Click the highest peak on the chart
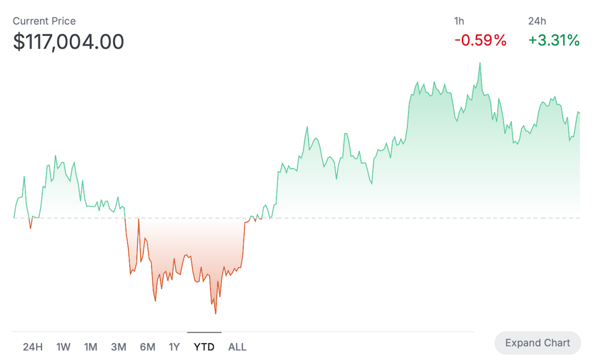The image size is (598, 364). click(480, 63)
